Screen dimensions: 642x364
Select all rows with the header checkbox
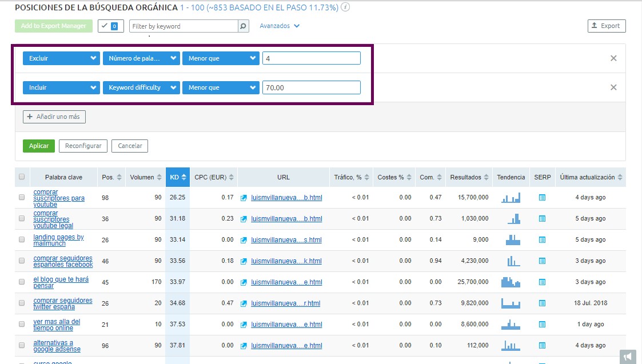[22, 177]
